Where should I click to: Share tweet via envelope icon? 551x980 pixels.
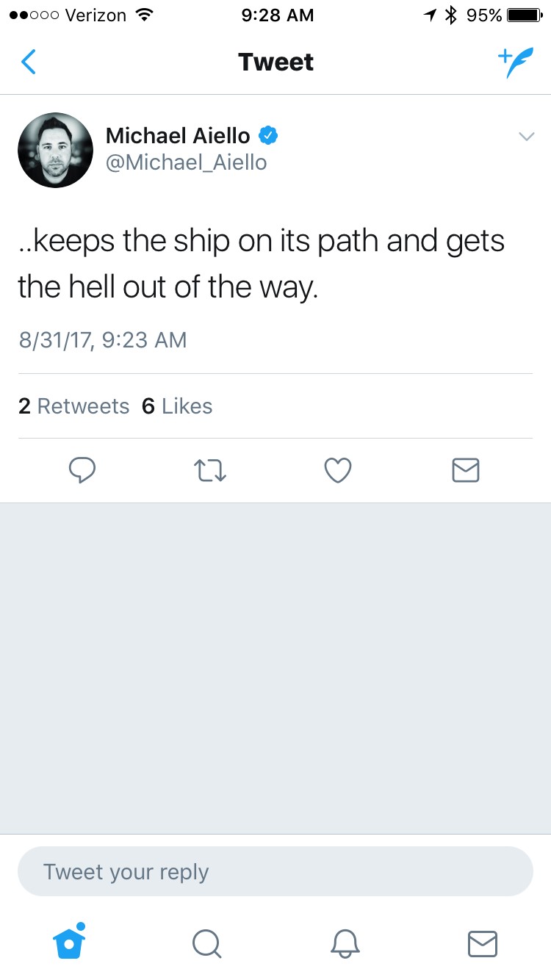coord(466,470)
